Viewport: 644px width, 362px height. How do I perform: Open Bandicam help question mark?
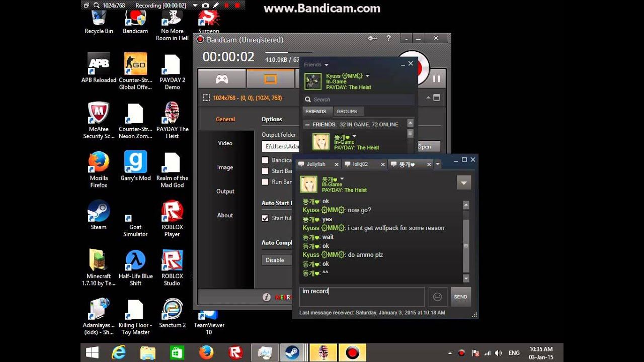click(388, 38)
